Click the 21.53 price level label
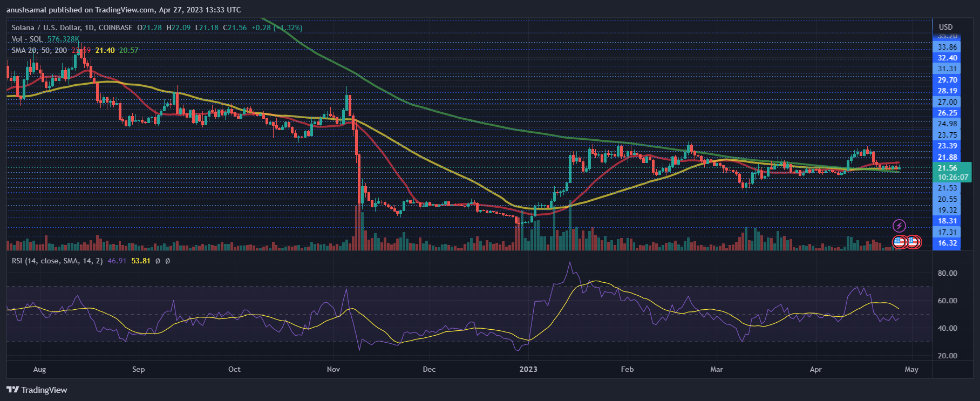 (947, 188)
